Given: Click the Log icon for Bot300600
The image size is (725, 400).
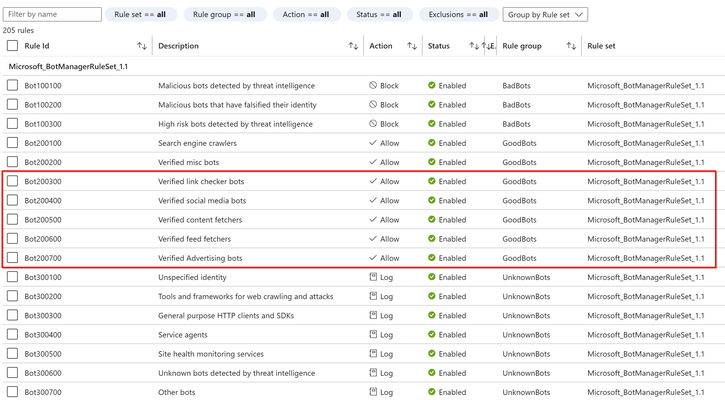Looking at the screenshot, I should [x=373, y=373].
